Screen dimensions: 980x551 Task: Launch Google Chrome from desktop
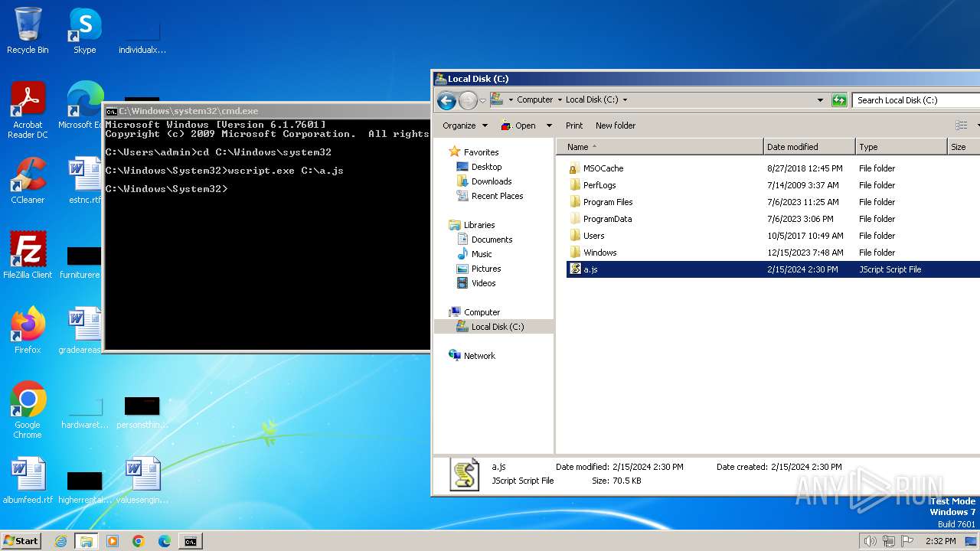coord(28,410)
